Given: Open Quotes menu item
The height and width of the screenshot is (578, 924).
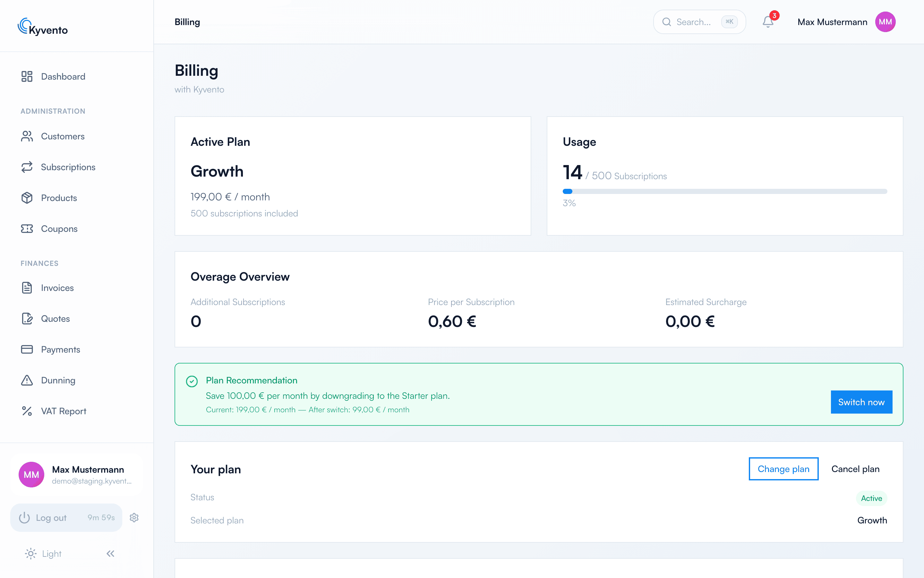Looking at the screenshot, I should 56,319.
